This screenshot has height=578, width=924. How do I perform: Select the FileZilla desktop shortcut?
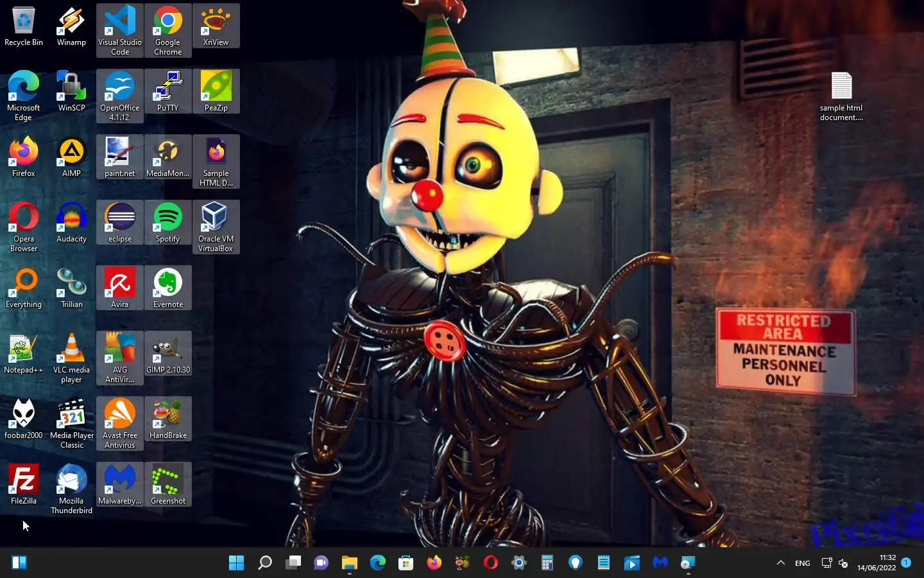pos(24,484)
